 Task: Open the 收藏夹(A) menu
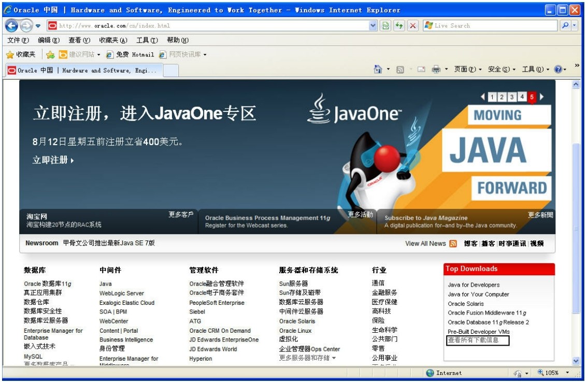pos(113,40)
